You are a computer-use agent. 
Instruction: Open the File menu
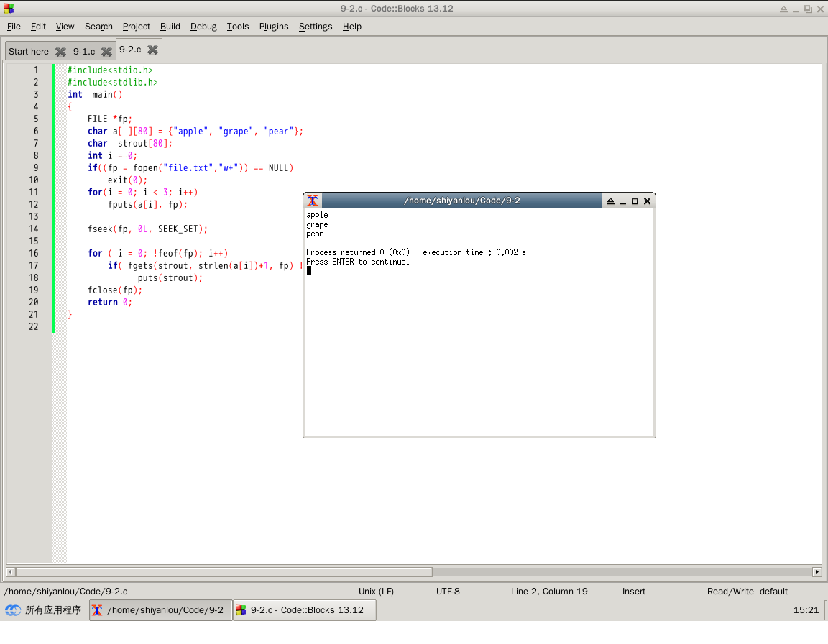click(14, 27)
